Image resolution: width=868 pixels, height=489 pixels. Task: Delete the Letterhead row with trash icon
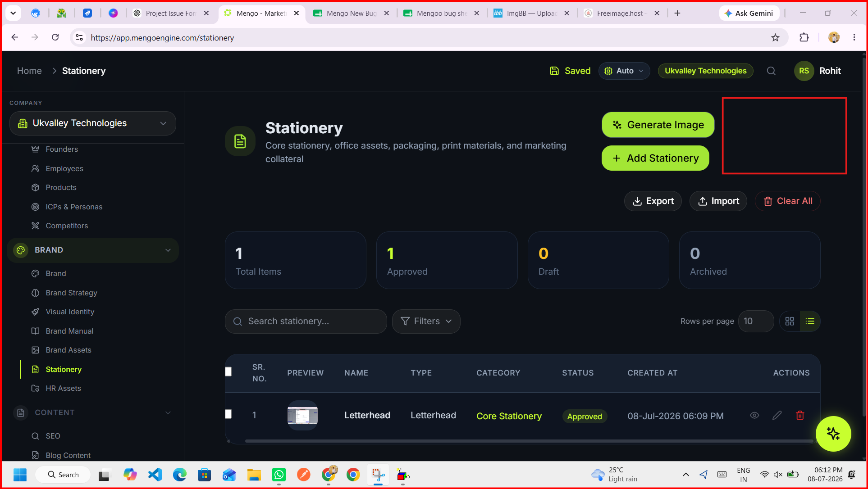(x=800, y=415)
